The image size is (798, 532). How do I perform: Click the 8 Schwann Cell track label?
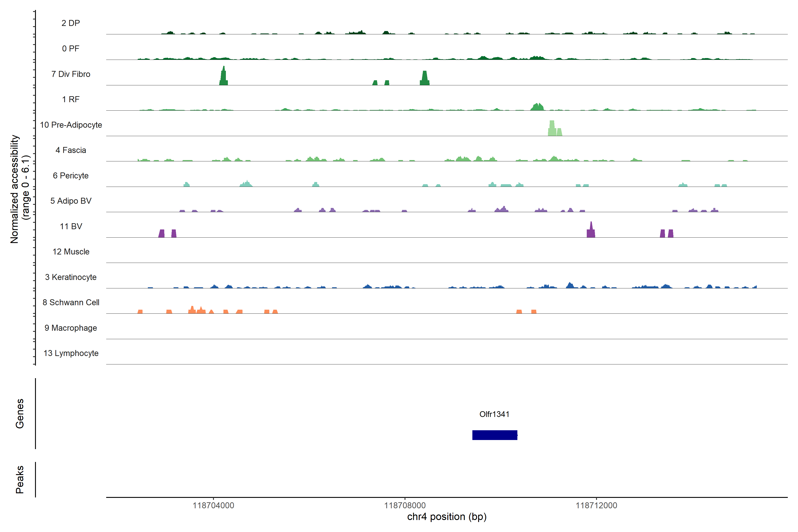pyautogui.click(x=70, y=302)
